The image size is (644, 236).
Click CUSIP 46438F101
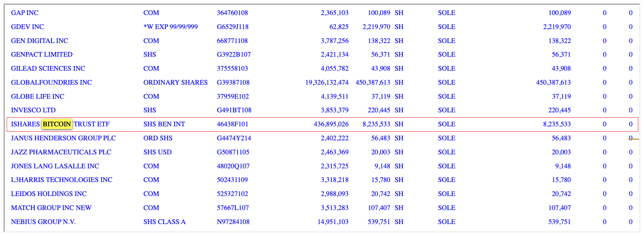click(x=233, y=124)
